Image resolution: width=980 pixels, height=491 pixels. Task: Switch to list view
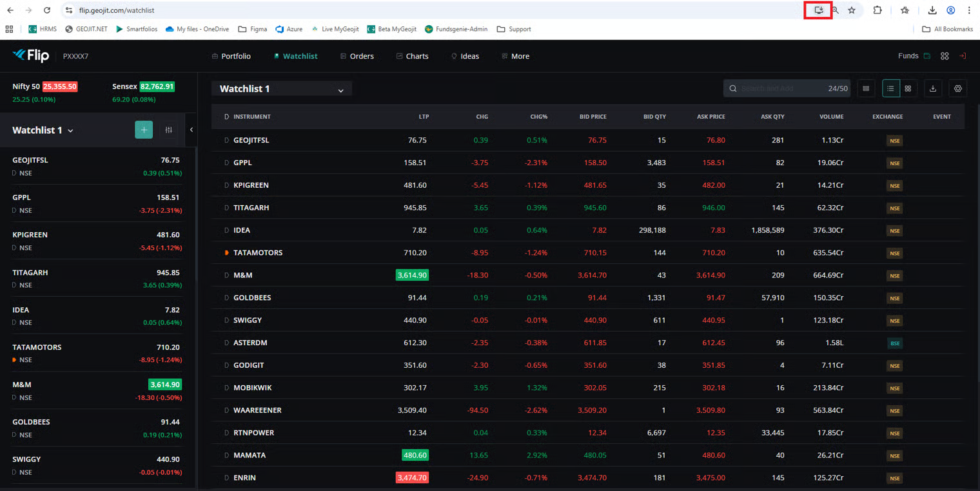tap(890, 88)
